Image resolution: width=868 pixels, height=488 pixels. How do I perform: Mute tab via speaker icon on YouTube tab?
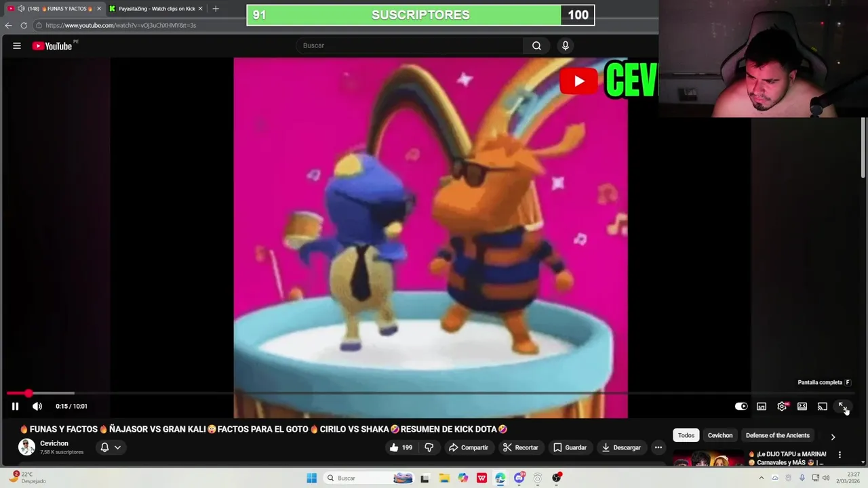(x=21, y=8)
